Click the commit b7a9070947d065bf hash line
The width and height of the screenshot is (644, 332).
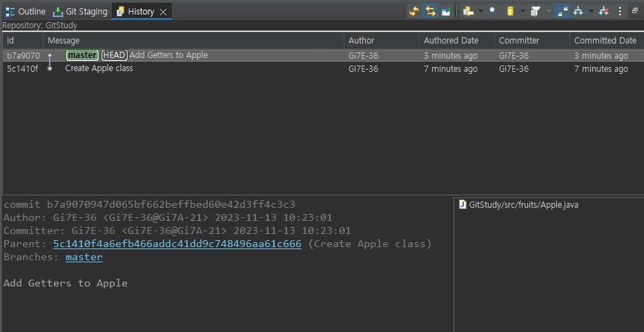(x=150, y=204)
